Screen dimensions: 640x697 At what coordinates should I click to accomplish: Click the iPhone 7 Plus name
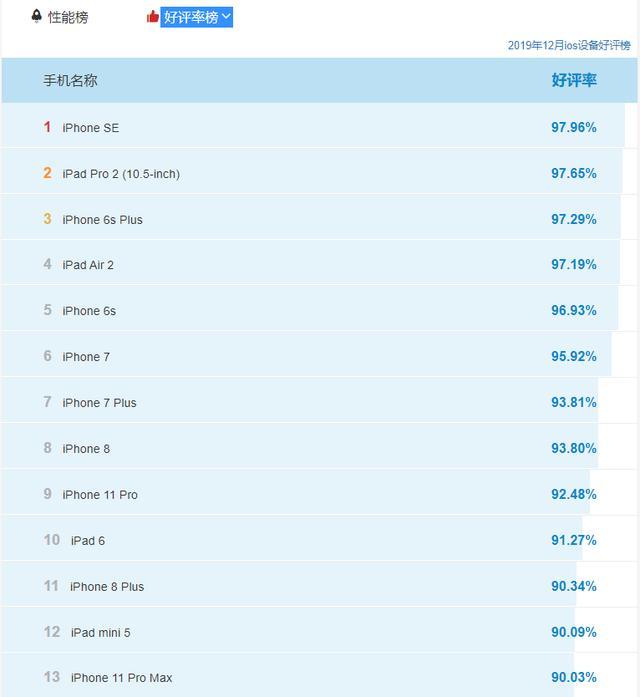pyautogui.click(x=99, y=403)
